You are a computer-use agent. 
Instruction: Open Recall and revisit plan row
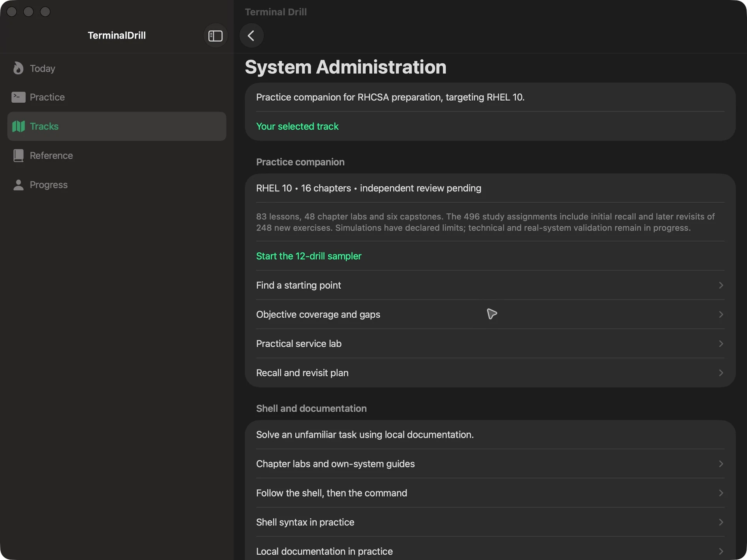coord(490,373)
